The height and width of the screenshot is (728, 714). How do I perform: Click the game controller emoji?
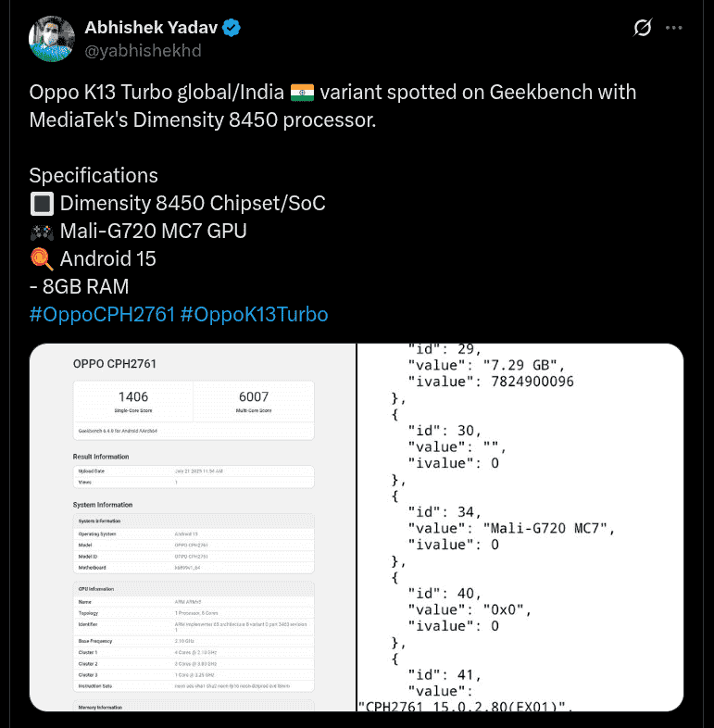[x=42, y=232]
